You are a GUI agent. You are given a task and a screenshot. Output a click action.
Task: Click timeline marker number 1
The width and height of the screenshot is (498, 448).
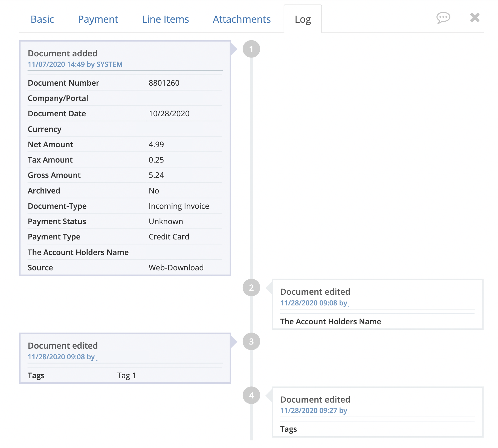coord(251,49)
